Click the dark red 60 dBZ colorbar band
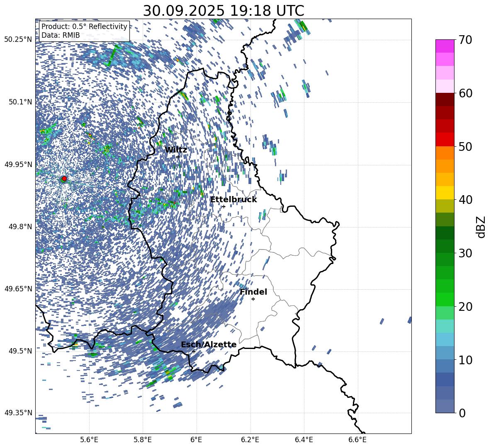The image size is (491, 448). tap(445, 99)
